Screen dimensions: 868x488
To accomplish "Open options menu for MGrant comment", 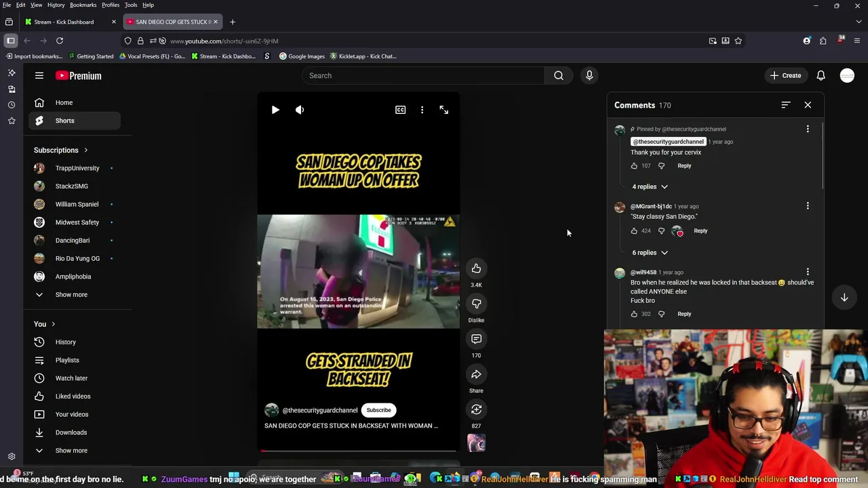I will click(808, 206).
